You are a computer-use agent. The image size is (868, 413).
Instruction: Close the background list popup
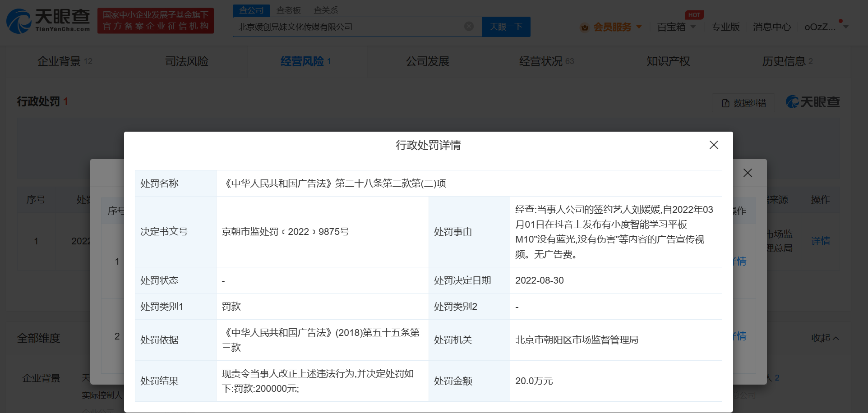(748, 173)
